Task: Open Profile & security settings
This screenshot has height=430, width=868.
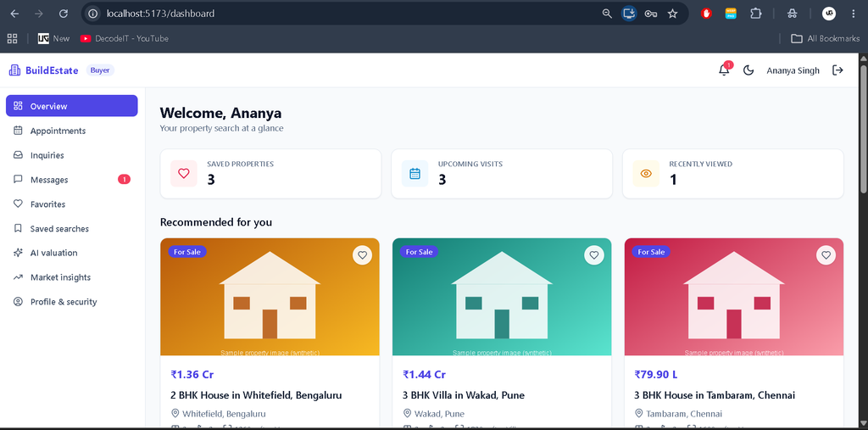Action: pyautogui.click(x=72, y=302)
